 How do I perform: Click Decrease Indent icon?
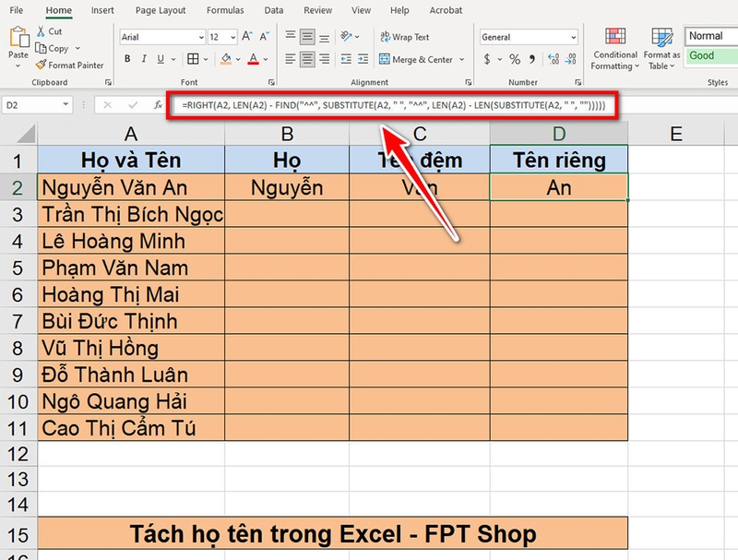point(346,59)
